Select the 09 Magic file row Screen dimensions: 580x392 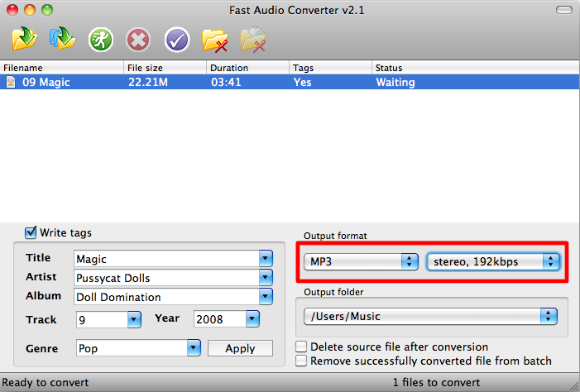pos(290,82)
